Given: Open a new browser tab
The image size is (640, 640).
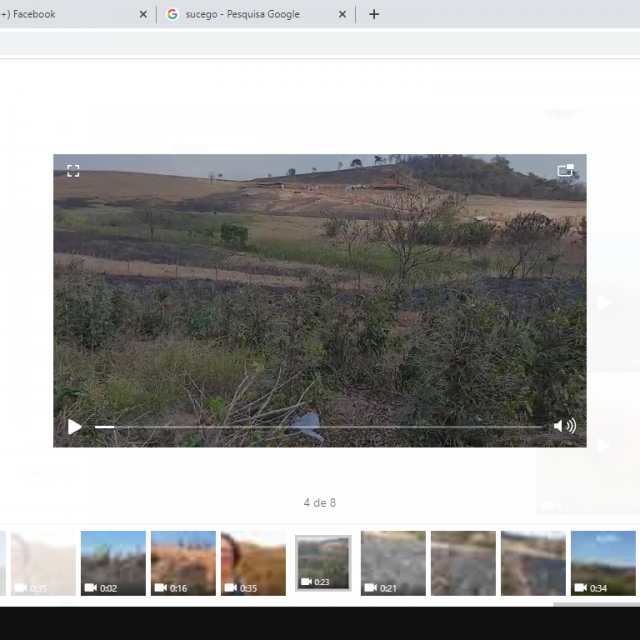Looking at the screenshot, I should [374, 14].
